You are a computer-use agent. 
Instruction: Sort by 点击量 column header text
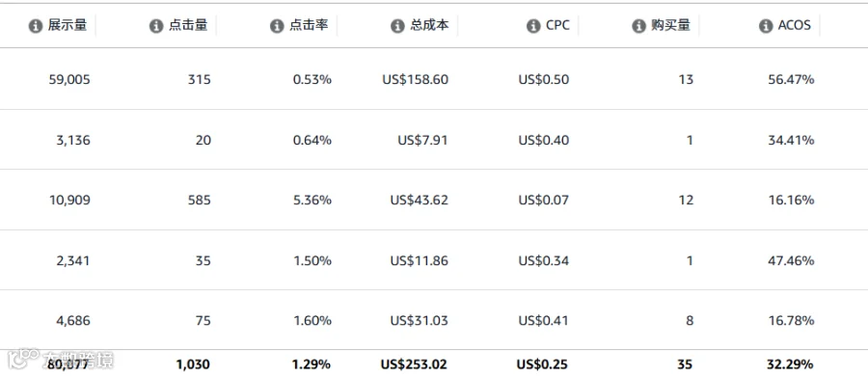pyautogui.click(x=188, y=25)
